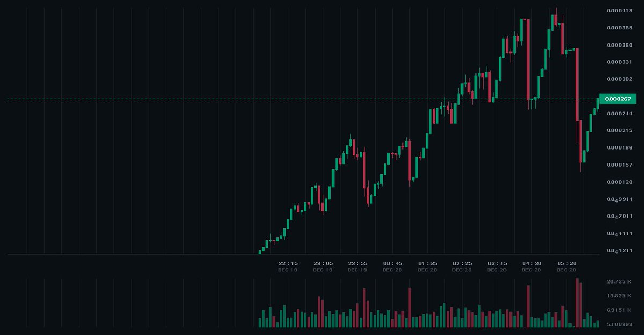Select the 03:15 Dec 20 time label
This screenshot has width=644, height=335.
point(497,266)
